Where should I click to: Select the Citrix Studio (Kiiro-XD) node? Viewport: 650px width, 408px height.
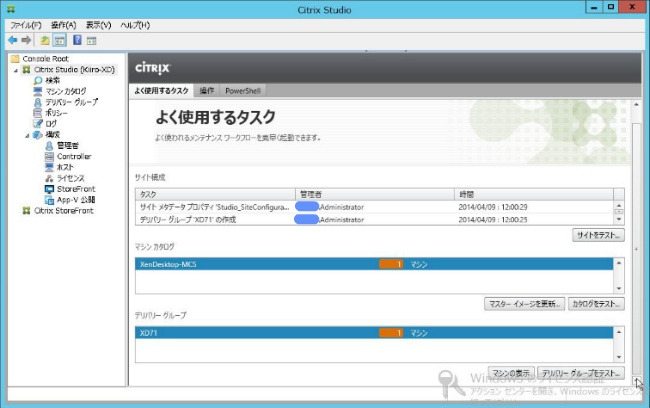(x=74, y=69)
